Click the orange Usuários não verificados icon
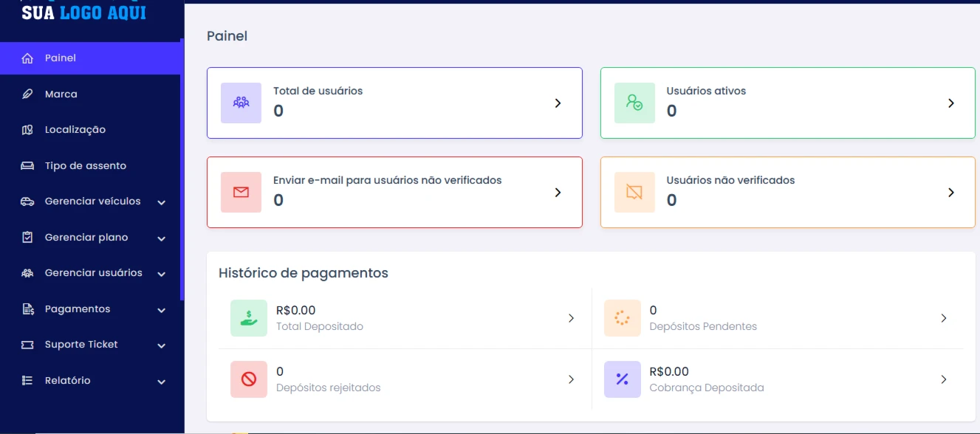Image resolution: width=980 pixels, height=434 pixels. click(x=634, y=192)
